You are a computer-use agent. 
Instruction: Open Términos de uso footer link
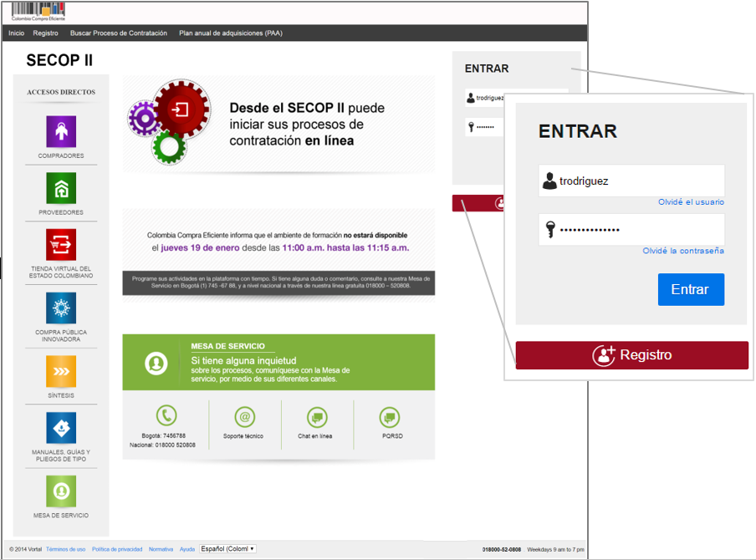65,549
